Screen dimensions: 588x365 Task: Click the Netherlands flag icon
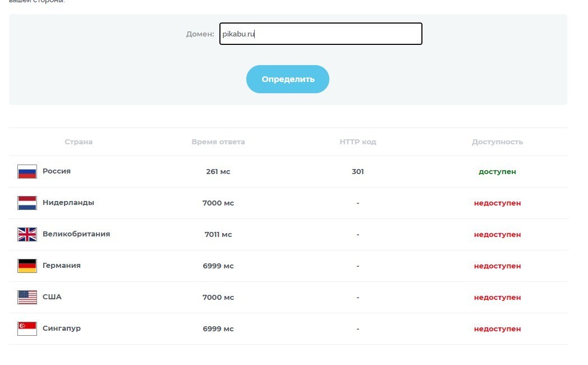[27, 203]
